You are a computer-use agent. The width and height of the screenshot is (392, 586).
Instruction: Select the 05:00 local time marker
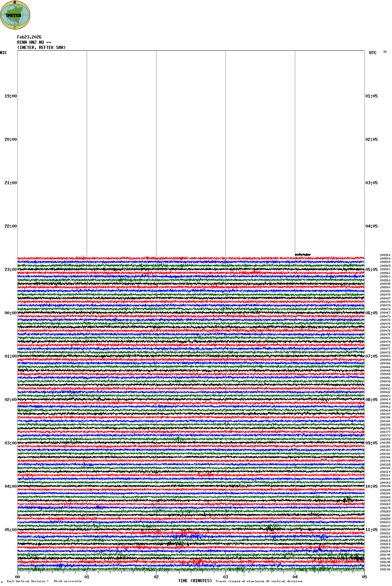(10, 530)
